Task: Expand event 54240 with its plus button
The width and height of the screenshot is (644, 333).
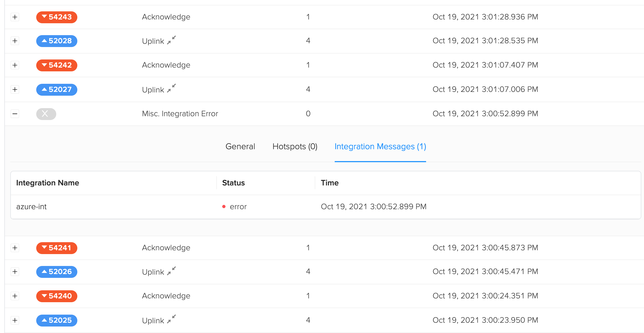Action: click(x=15, y=296)
